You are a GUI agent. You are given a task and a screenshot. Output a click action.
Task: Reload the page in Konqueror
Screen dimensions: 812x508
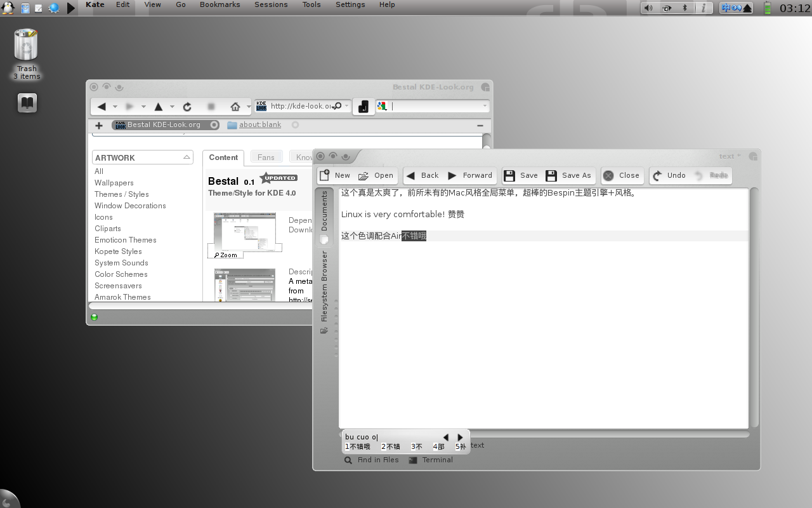(x=187, y=107)
